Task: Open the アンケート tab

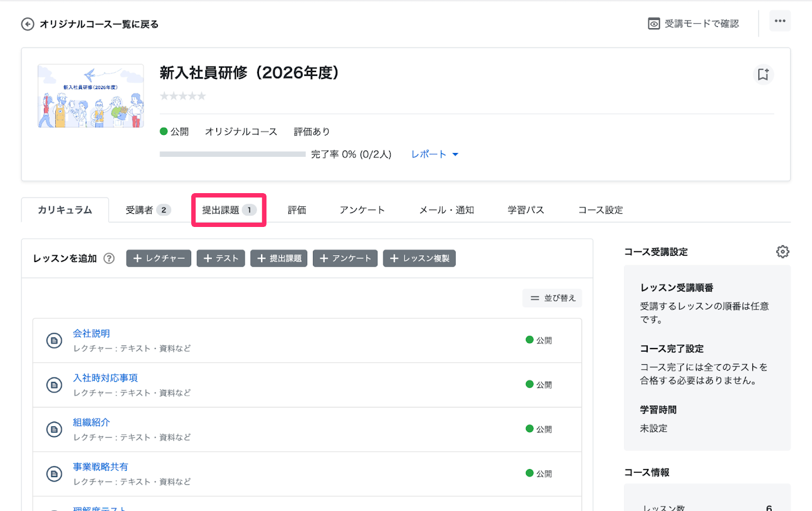Action: click(x=362, y=210)
